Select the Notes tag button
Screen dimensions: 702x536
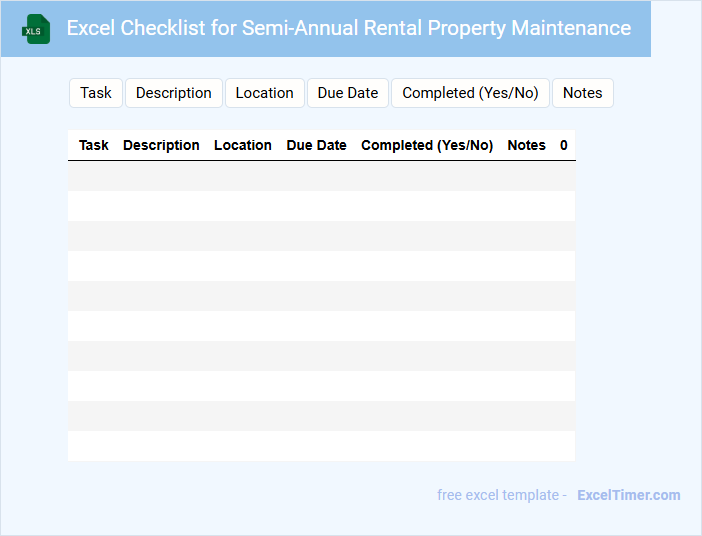tap(582, 93)
